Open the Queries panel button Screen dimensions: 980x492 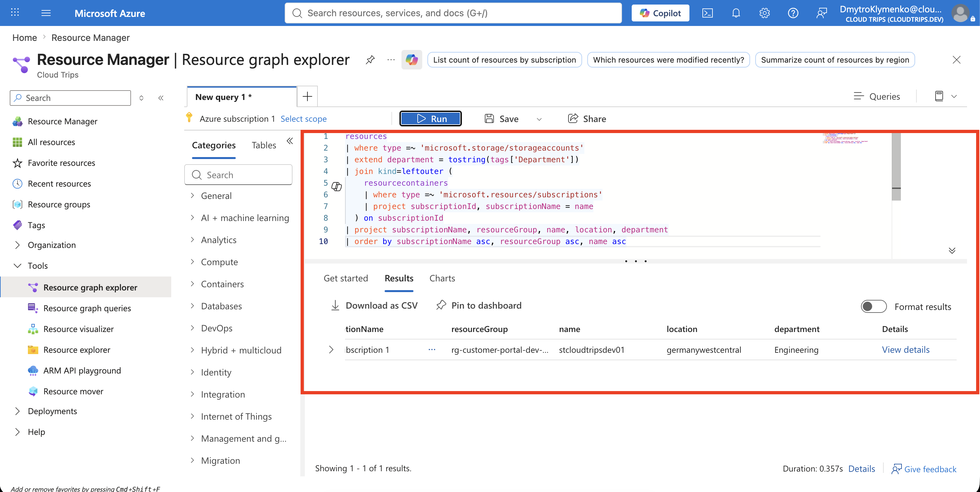tap(877, 96)
